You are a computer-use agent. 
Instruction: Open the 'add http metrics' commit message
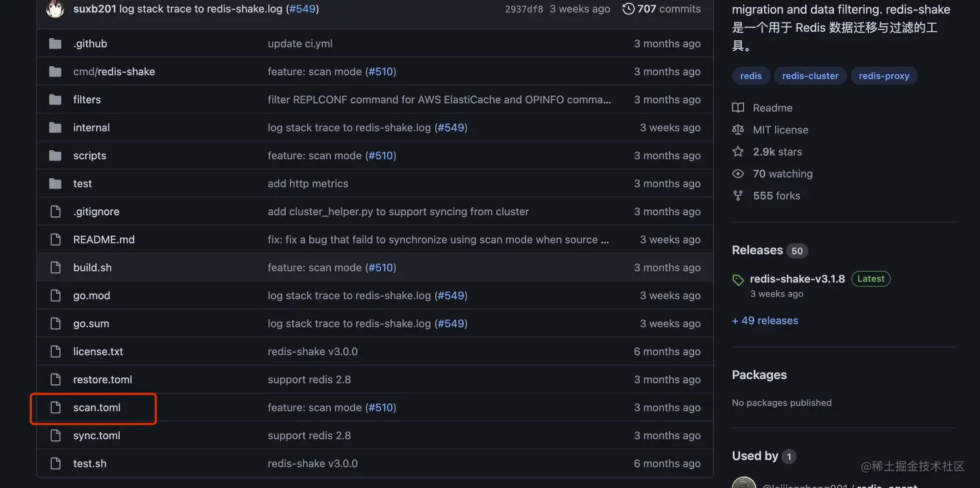pos(308,183)
